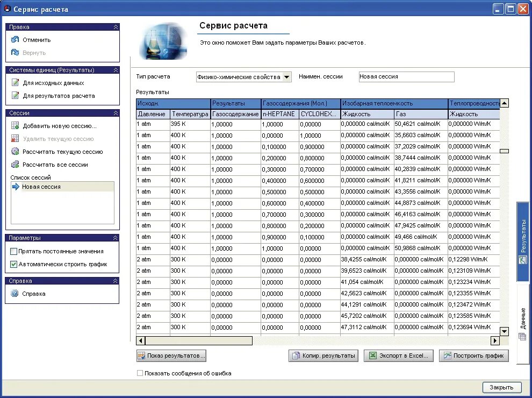Image resolution: width=532 pixels, height=398 pixels.
Task: Select the arrow icon next to Новая сессия
Action: [16, 187]
